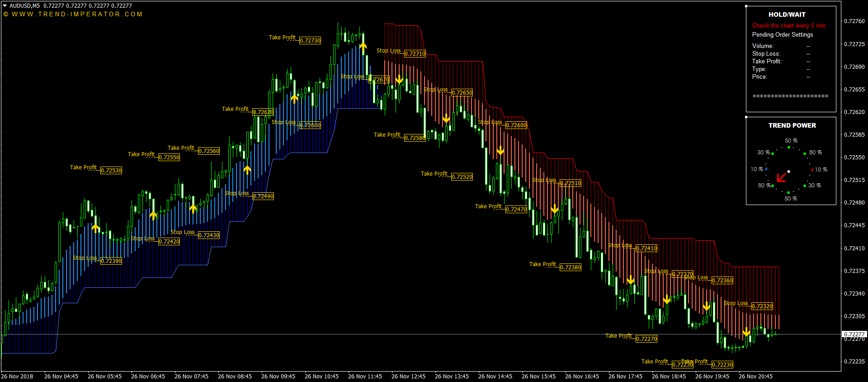
Task: Click the blue 10 % marker on gauge
Action: click(766, 169)
